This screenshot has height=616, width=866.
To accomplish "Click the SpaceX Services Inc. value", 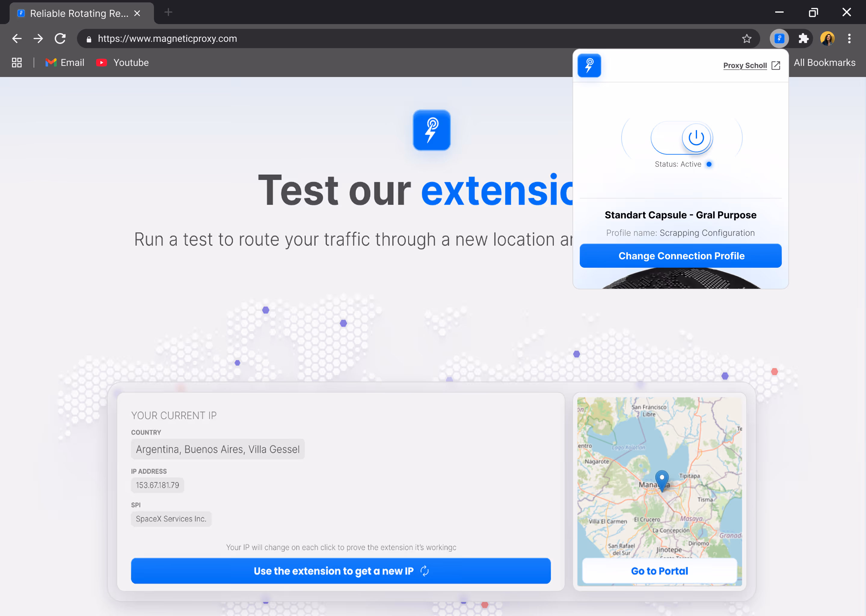I will click(171, 519).
